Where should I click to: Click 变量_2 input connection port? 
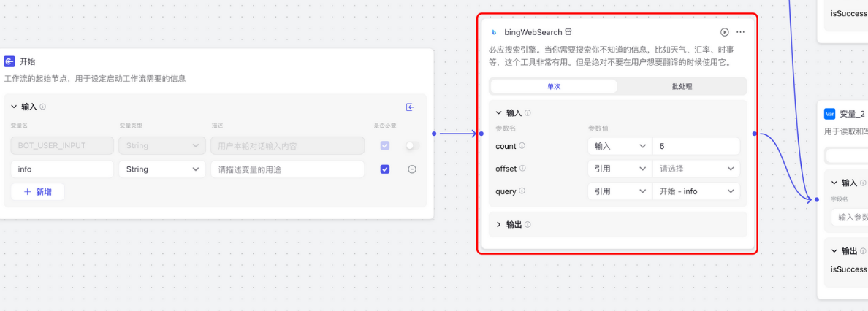[817, 200]
